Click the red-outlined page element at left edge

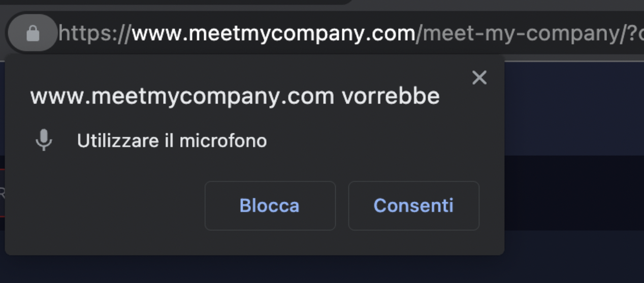(x=2, y=193)
